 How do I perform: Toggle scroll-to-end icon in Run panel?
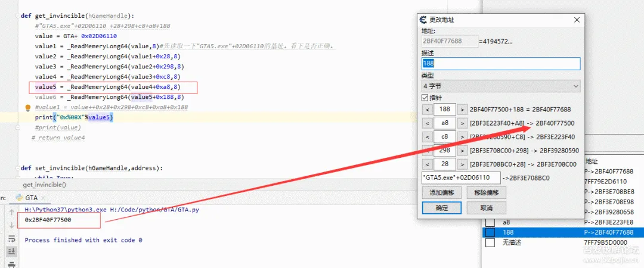pyautogui.click(x=11, y=251)
